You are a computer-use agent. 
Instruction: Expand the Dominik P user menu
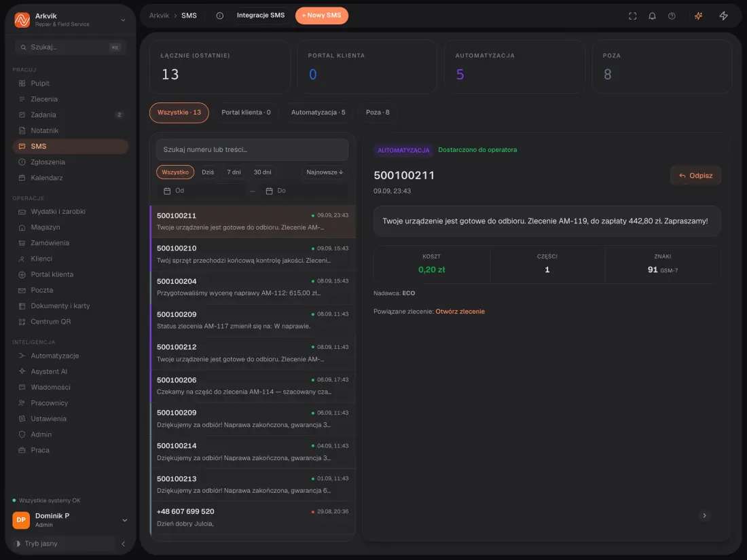coord(124,520)
